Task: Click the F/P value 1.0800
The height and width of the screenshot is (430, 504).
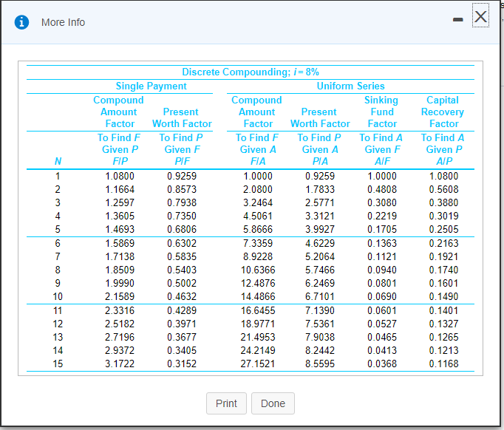Action: [120, 176]
